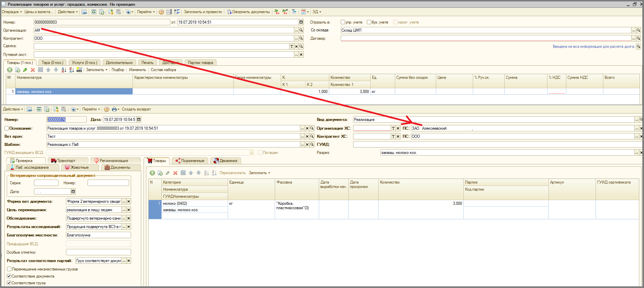Open selection for Цель перемещения field
This screenshot has width=644, height=288.
tap(124, 210)
